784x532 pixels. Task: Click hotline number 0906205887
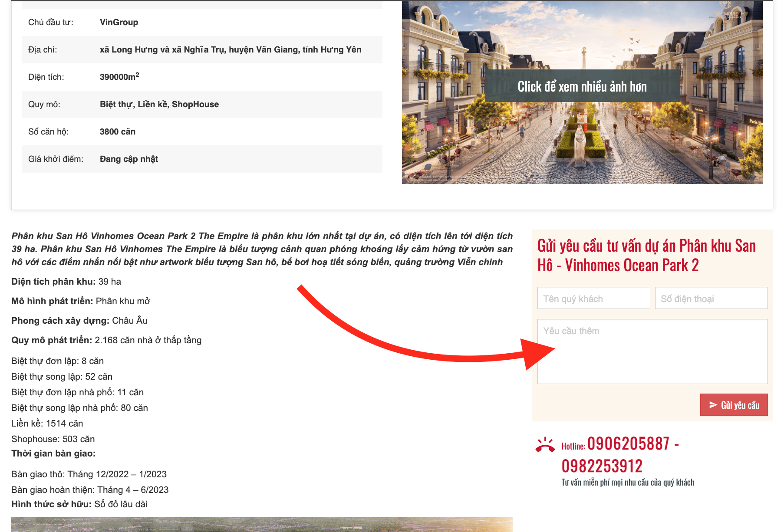(628, 444)
